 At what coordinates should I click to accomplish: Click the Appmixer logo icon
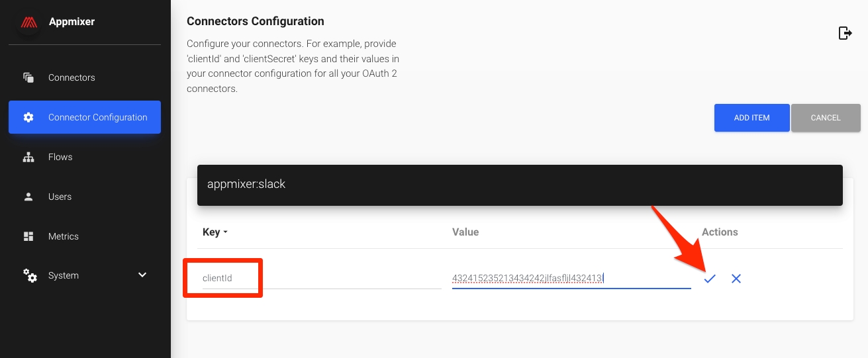28,22
